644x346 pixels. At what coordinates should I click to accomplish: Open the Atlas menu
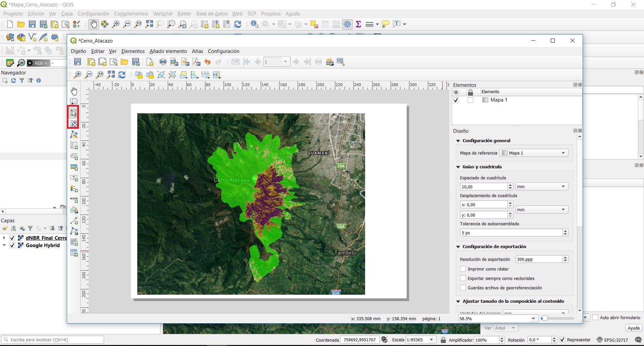click(x=197, y=51)
